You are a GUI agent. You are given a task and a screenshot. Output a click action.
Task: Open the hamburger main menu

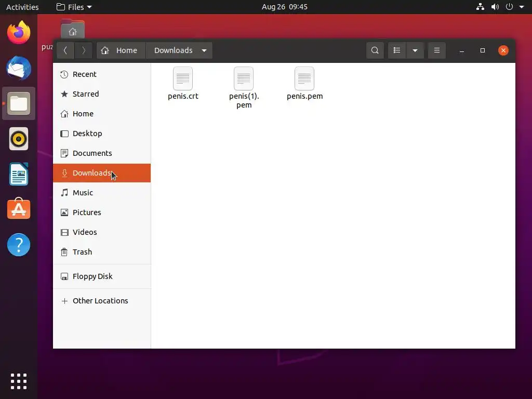point(436,50)
